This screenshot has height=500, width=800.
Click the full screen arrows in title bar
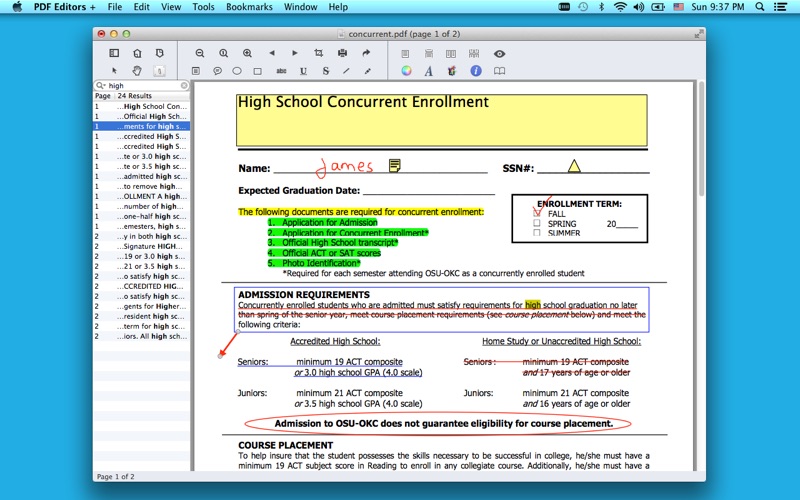tap(698, 34)
